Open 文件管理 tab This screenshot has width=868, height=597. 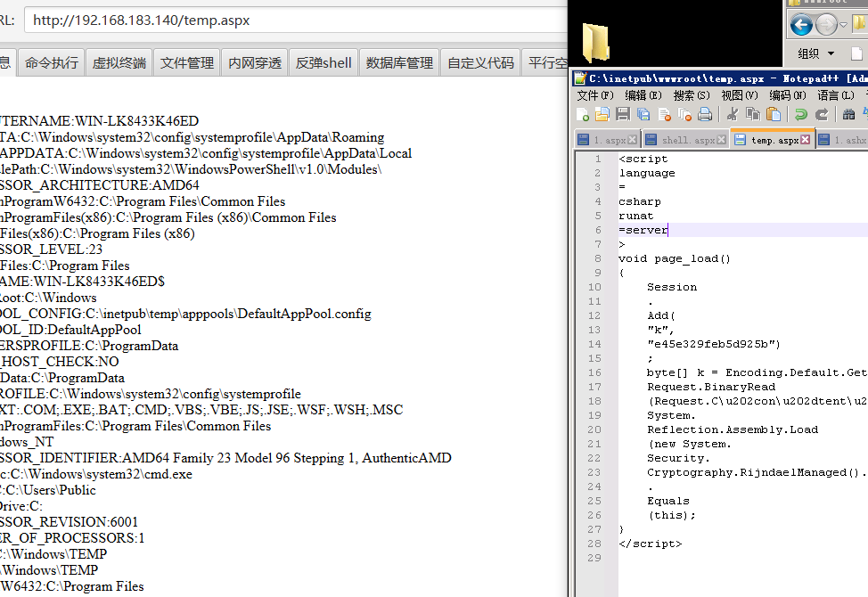(x=187, y=62)
